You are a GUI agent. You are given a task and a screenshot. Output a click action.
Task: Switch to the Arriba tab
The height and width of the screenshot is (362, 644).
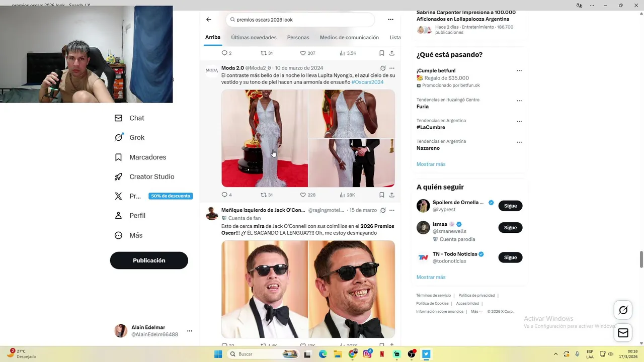tap(213, 37)
